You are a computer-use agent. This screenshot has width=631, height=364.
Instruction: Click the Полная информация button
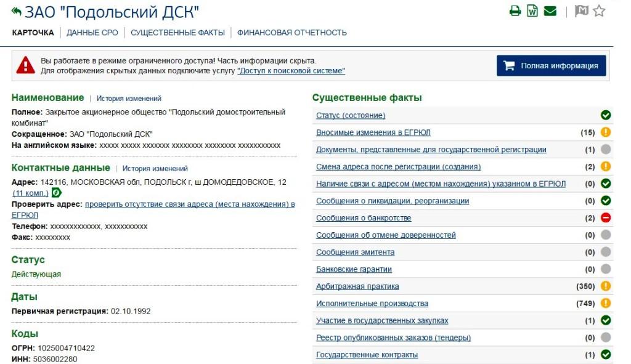click(x=551, y=65)
